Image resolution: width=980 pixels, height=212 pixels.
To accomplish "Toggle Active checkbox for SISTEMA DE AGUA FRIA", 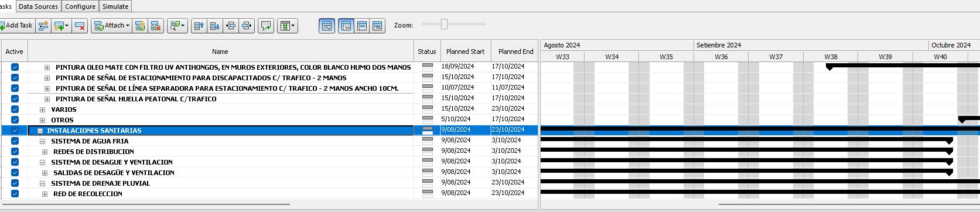I will click(x=15, y=141).
